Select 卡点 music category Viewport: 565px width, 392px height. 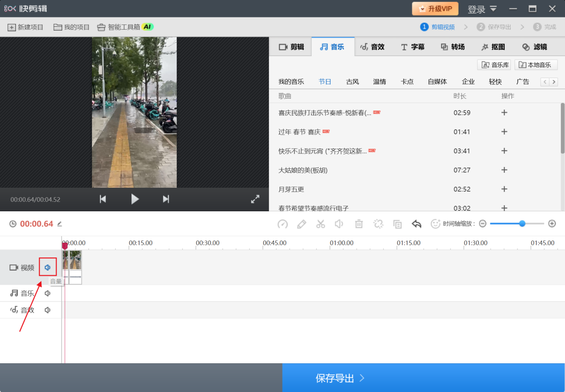point(407,81)
